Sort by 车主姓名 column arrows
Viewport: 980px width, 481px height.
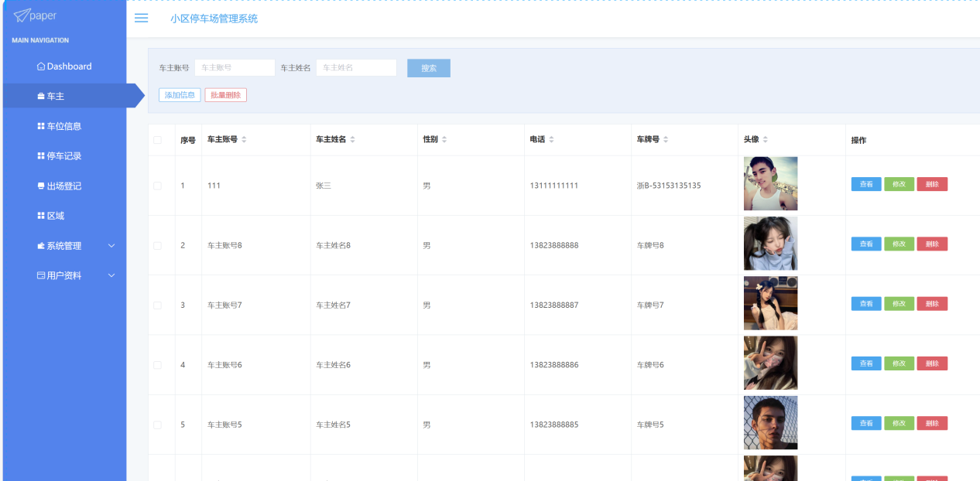click(x=352, y=140)
